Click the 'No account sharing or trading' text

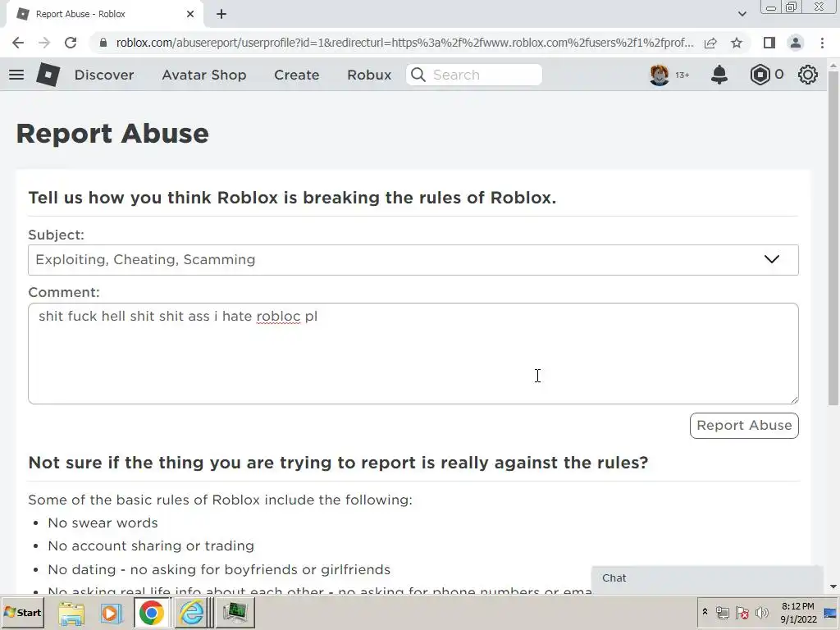[151, 546]
